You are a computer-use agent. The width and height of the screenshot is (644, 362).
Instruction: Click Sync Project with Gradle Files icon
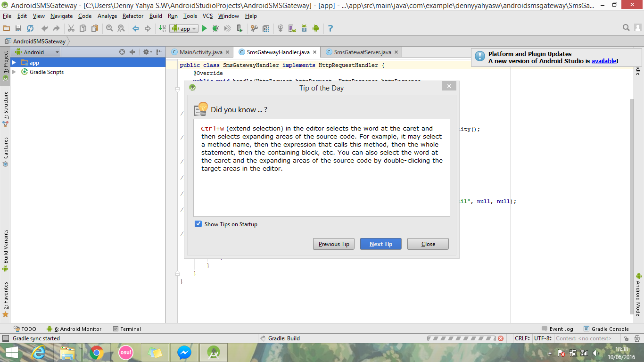[281, 28]
